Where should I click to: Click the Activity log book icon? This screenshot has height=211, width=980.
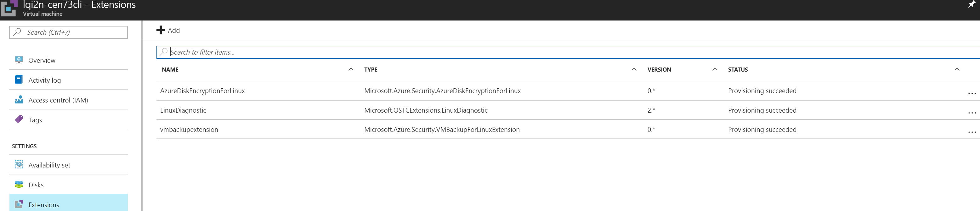19,79
